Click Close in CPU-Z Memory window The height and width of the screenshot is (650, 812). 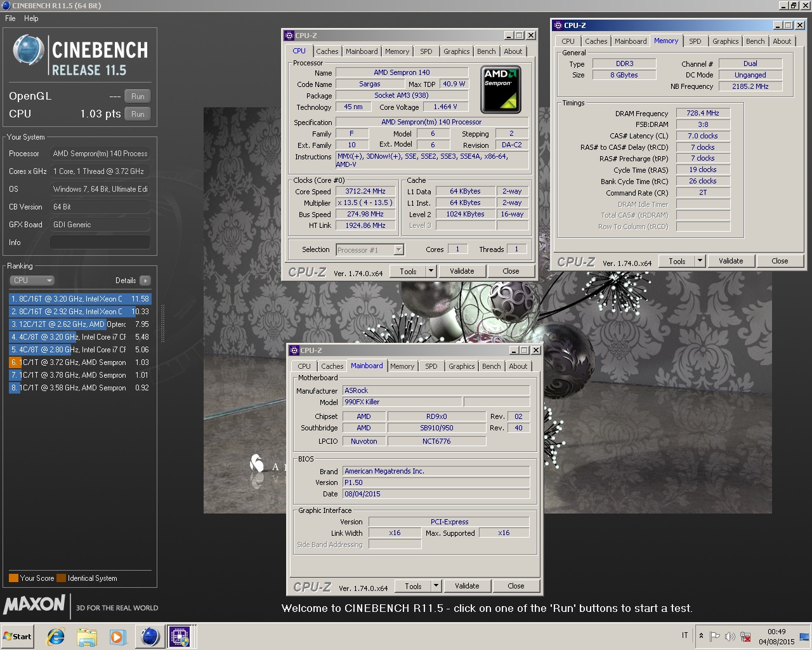[780, 261]
